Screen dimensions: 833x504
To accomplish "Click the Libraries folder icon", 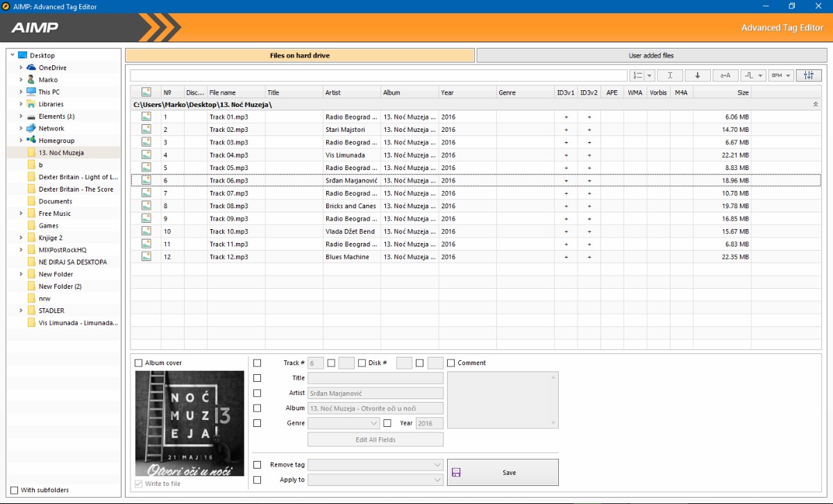I will [31, 103].
